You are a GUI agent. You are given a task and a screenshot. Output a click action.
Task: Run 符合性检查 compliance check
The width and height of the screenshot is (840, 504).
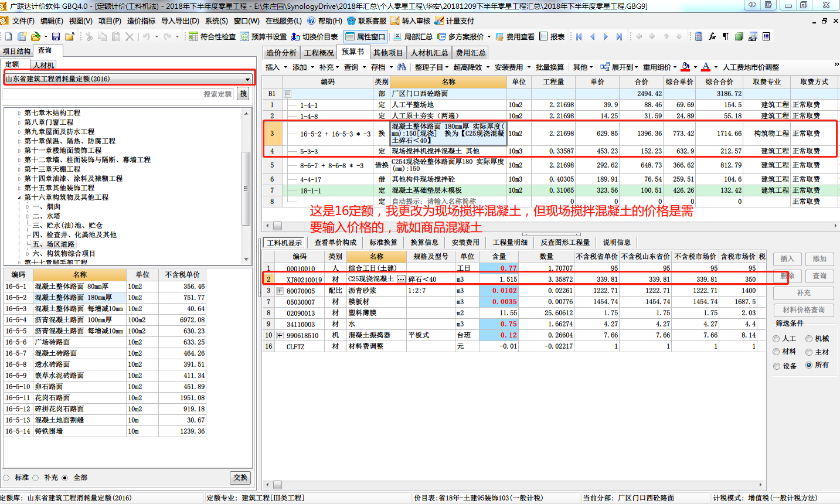point(212,36)
